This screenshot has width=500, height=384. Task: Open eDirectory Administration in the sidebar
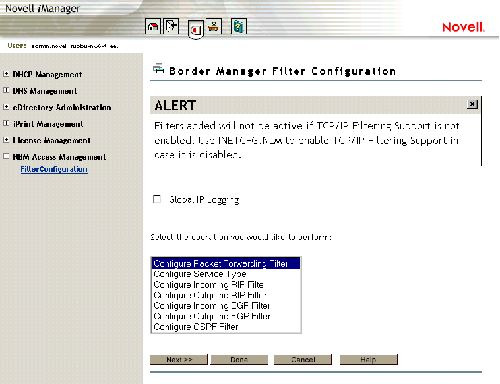[62, 107]
